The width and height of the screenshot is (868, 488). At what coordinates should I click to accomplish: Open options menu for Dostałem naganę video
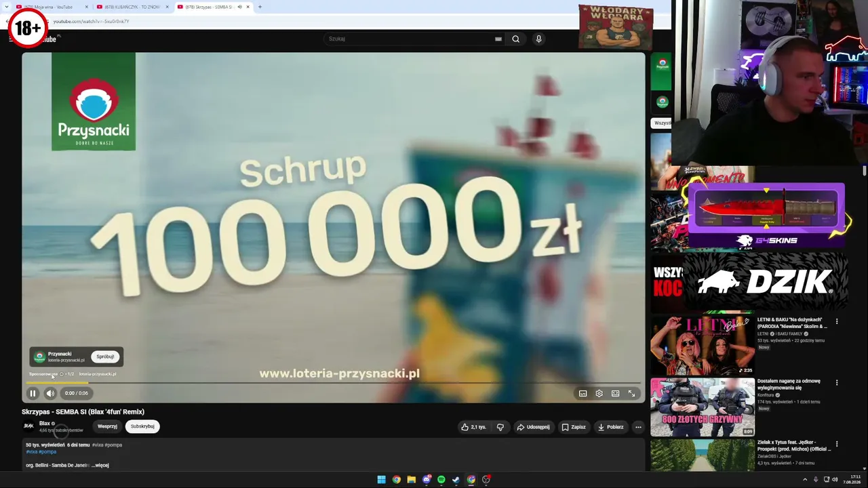(x=837, y=382)
